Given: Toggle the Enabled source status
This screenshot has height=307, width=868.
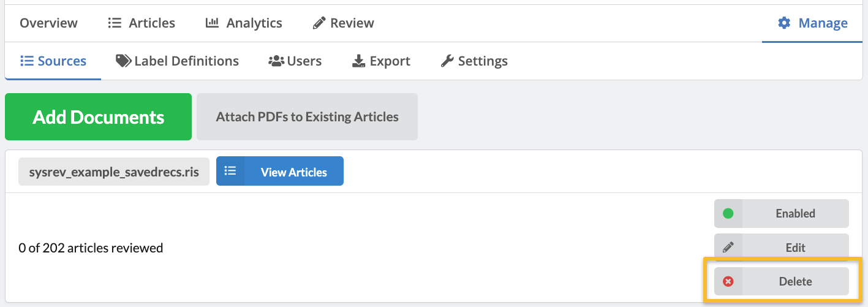Looking at the screenshot, I should tap(795, 214).
